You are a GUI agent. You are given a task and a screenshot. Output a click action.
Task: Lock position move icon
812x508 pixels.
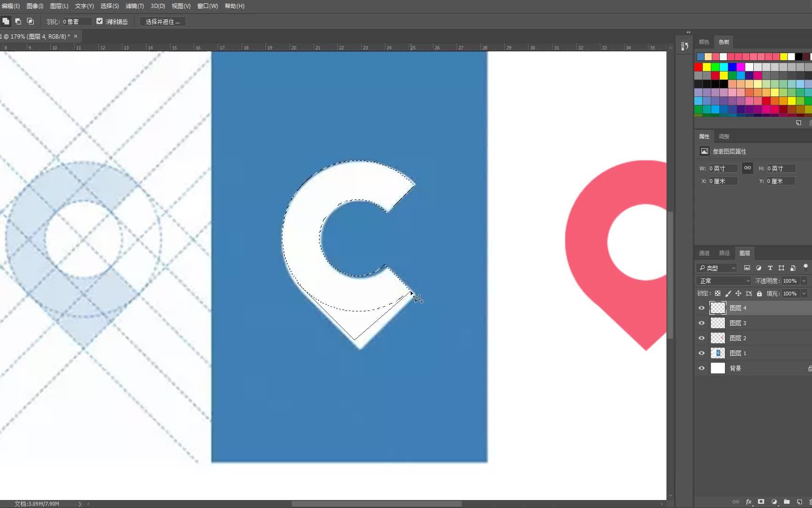tap(738, 294)
